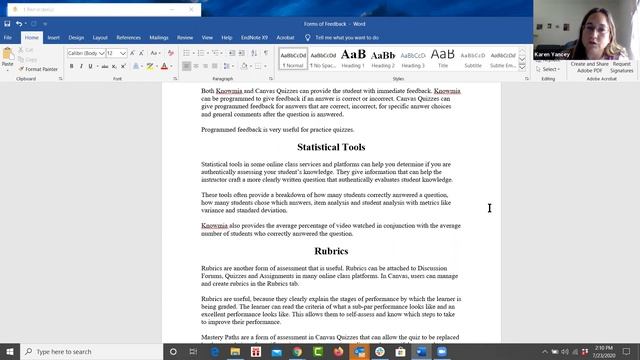Switch to the References tab

[x=129, y=38]
